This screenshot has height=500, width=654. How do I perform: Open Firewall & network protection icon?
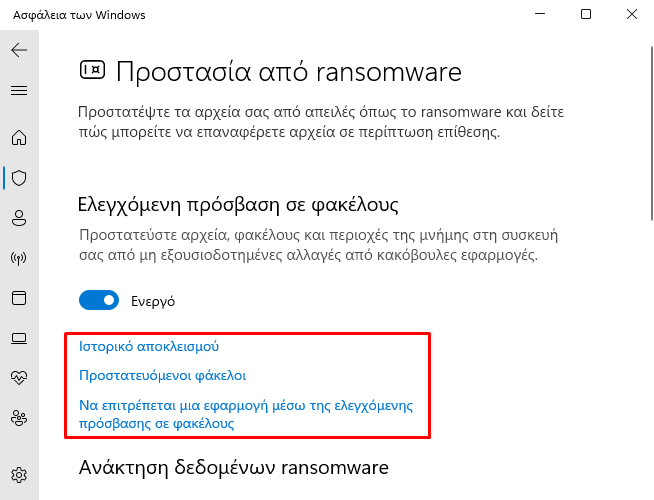tap(19, 258)
